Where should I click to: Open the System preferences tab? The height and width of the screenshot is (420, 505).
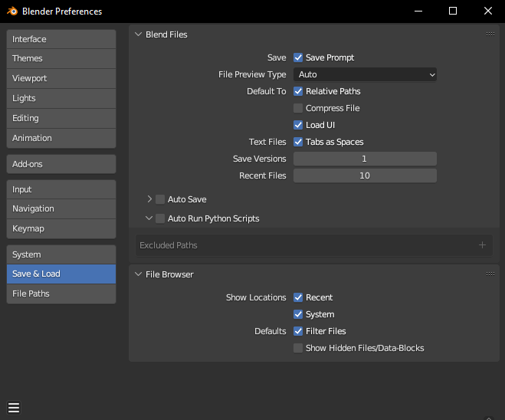click(x=61, y=254)
